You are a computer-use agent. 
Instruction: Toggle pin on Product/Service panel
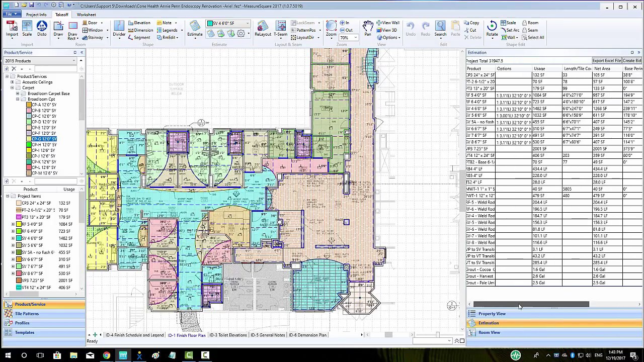(x=75, y=52)
